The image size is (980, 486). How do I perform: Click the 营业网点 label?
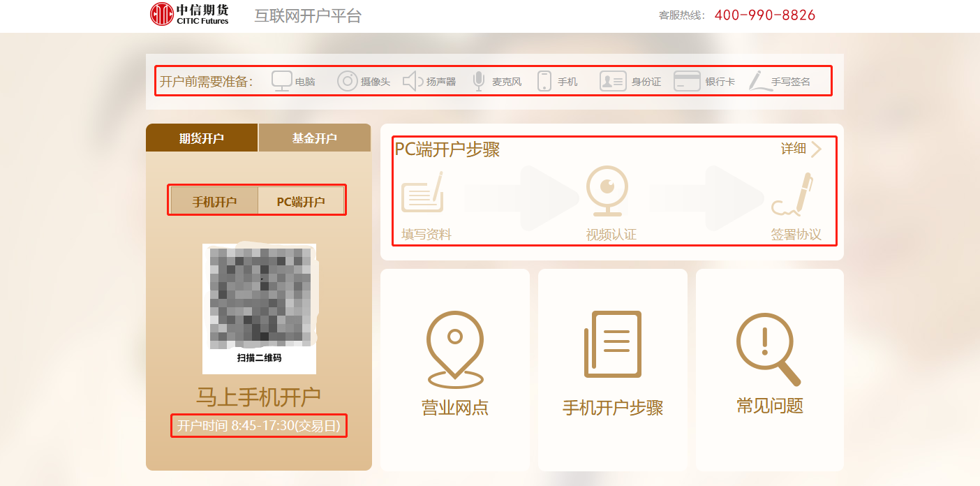(x=455, y=408)
